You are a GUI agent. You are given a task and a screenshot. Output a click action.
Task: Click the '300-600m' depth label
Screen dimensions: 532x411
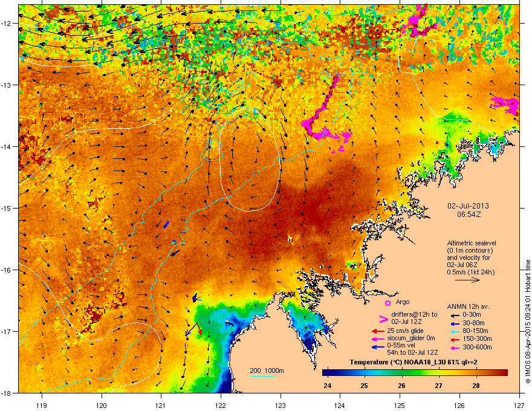coord(478,347)
